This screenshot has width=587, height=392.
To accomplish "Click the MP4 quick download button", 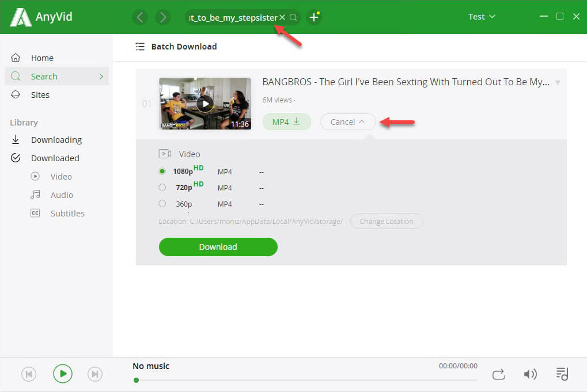I will (286, 122).
